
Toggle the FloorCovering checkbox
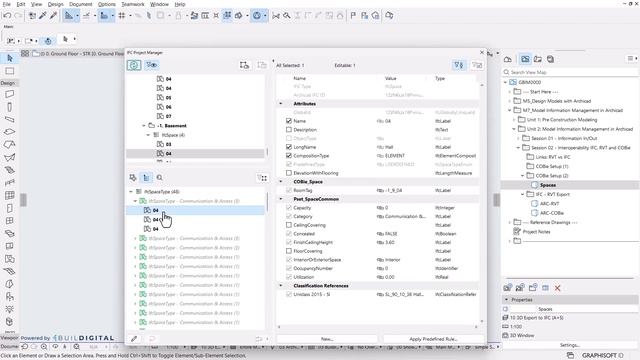pyautogui.click(x=289, y=251)
